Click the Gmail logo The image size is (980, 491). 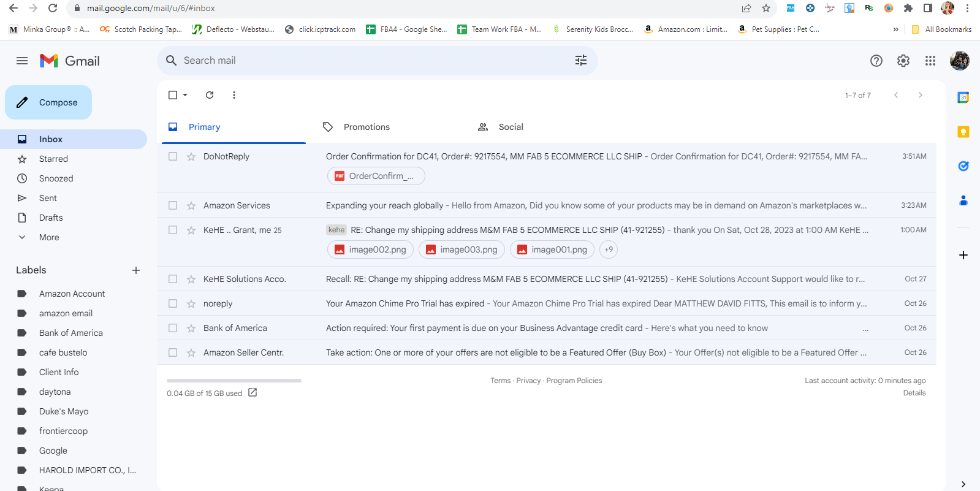[70, 61]
